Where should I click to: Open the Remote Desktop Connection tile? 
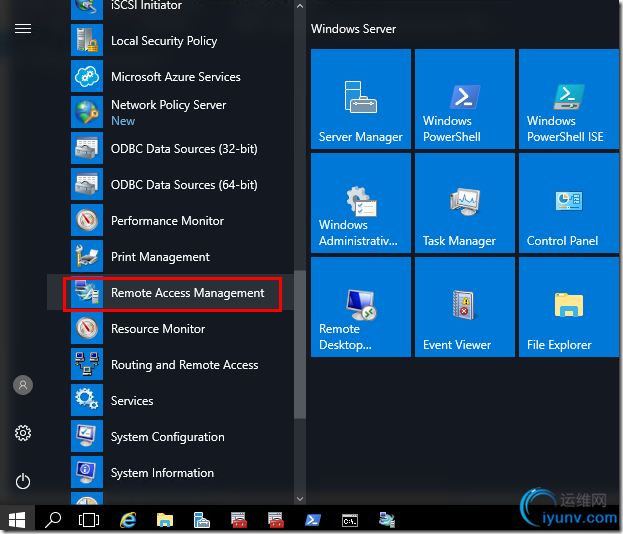[x=361, y=307]
